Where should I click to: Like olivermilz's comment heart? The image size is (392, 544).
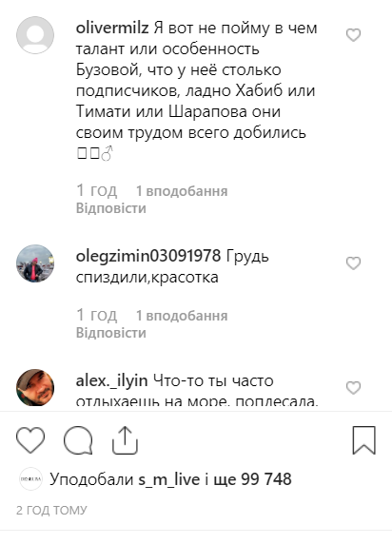coord(353,35)
